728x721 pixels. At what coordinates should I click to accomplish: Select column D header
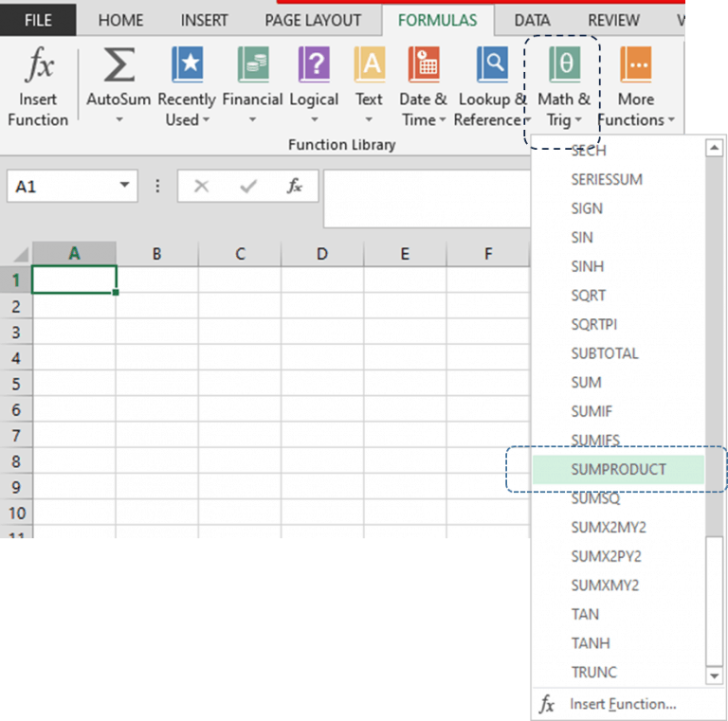coord(322,254)
